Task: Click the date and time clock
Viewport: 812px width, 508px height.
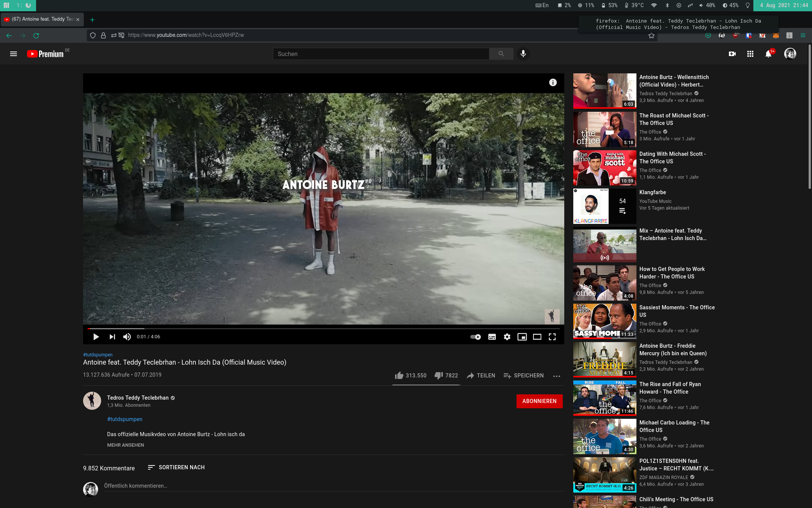Action: [783, 5]
